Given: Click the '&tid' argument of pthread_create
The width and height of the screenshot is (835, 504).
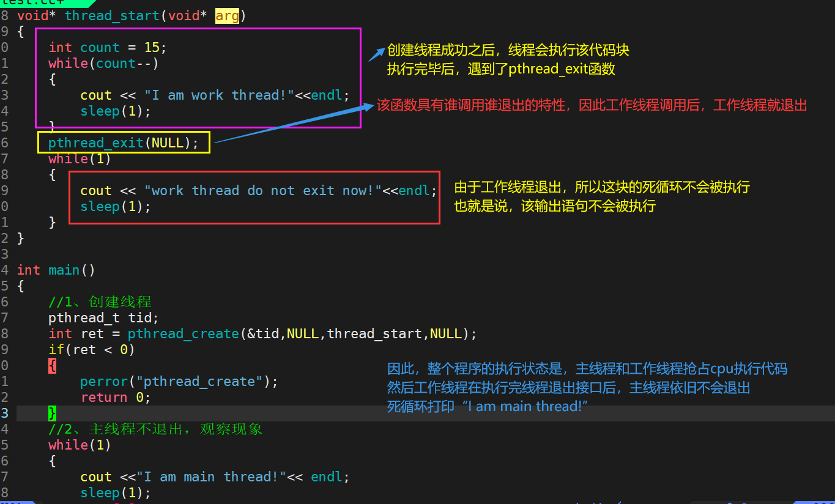Looking at the screenshot, I should point(263,333).
